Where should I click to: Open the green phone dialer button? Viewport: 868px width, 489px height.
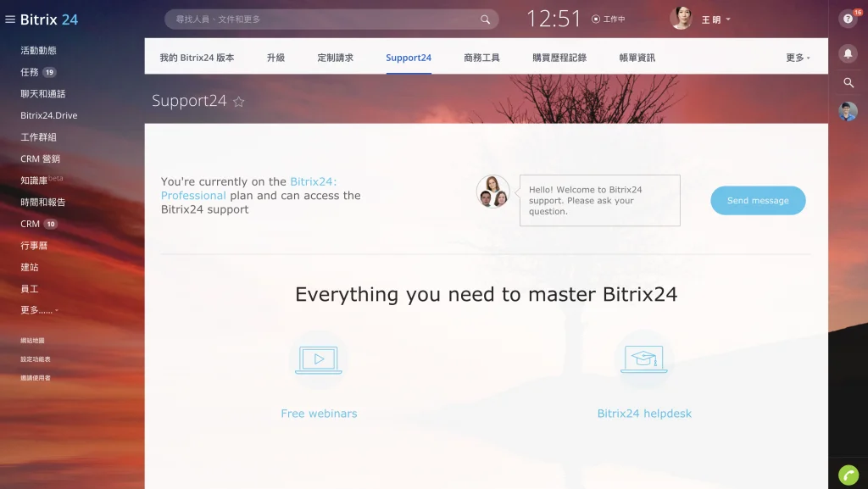tap(848, 475)
